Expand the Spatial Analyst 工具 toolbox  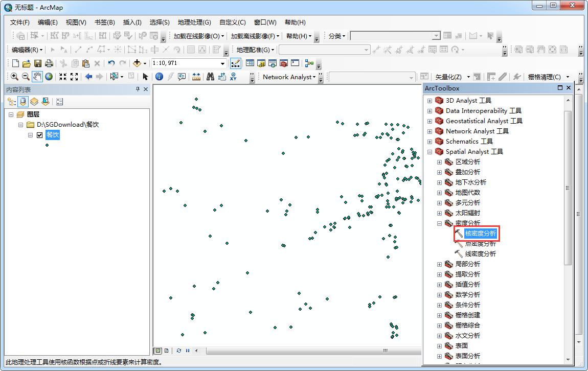[x=429, y=152]
